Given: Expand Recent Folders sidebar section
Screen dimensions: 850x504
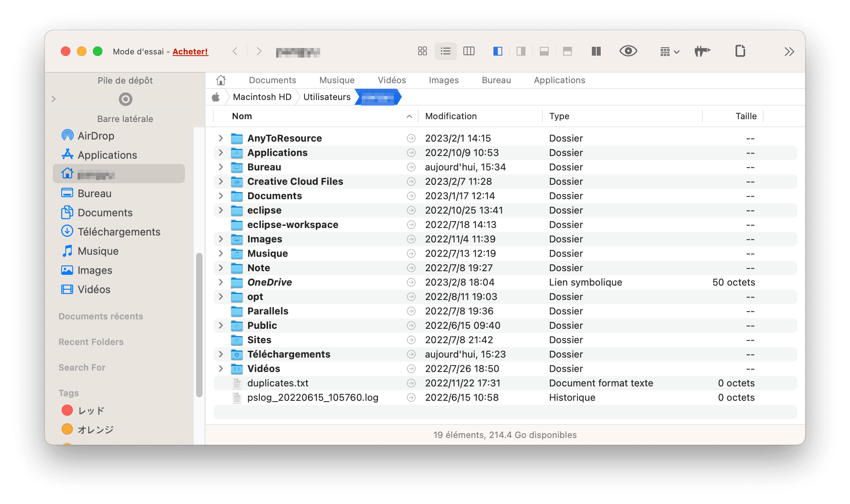Looking at the screenshot, I should (91, 342).
